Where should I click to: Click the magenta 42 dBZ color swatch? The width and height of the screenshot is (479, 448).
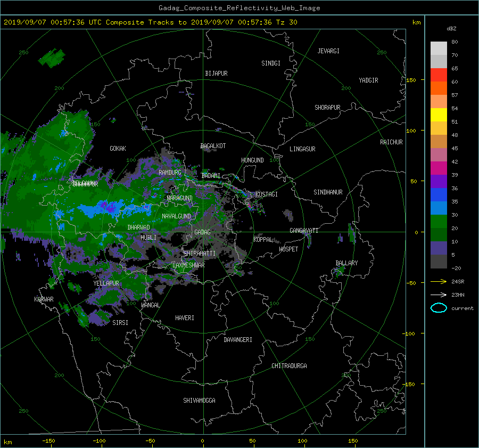[439, 168]
